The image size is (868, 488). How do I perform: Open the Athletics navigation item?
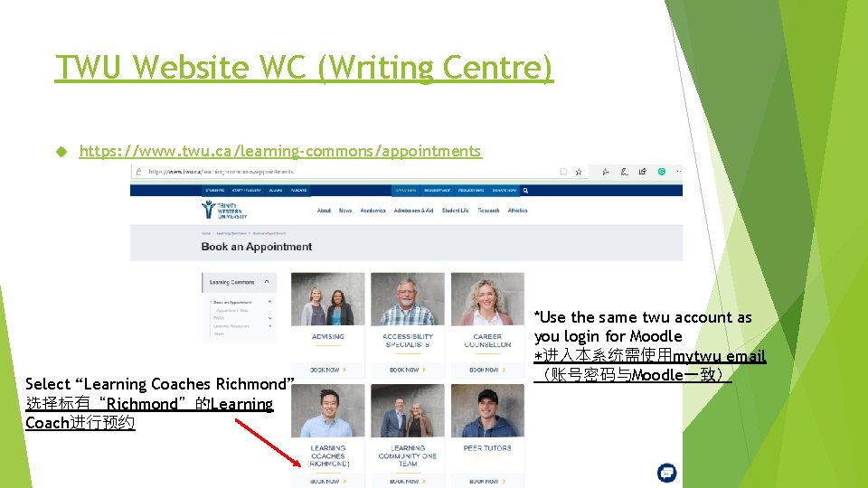click(x=517, y=211)
